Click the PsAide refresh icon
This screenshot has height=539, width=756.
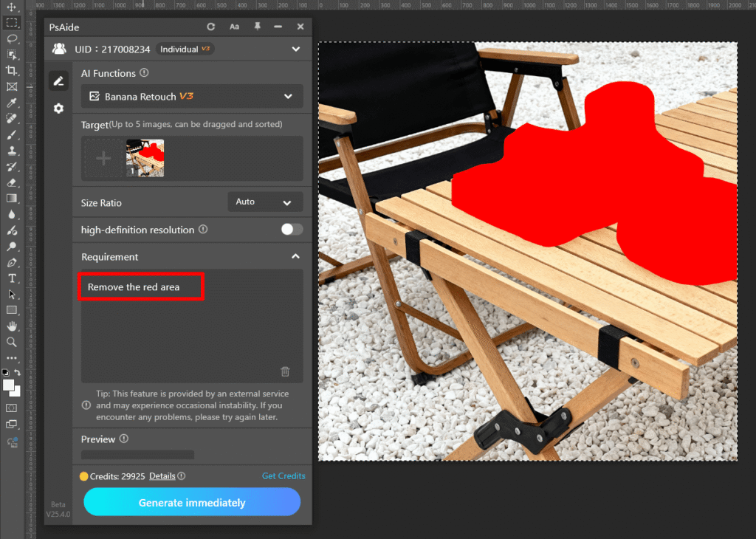(211, 27)
